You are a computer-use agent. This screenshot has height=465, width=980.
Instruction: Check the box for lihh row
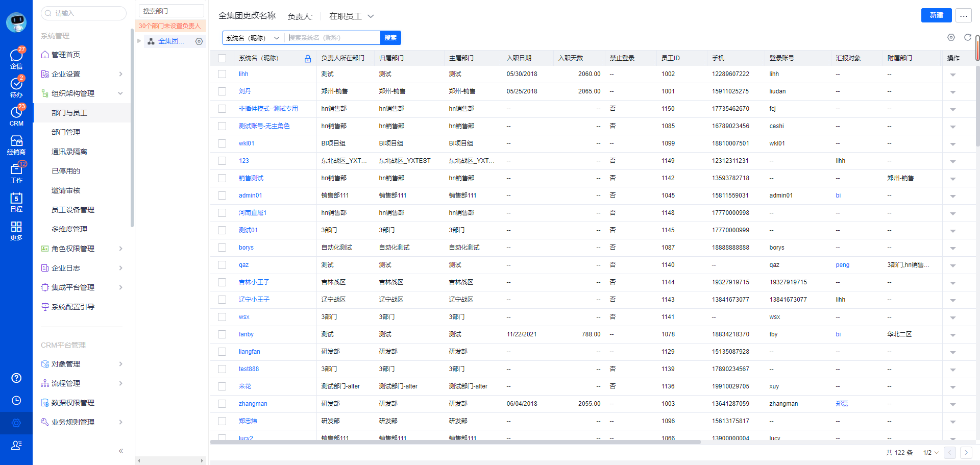(x=222, y=74)
